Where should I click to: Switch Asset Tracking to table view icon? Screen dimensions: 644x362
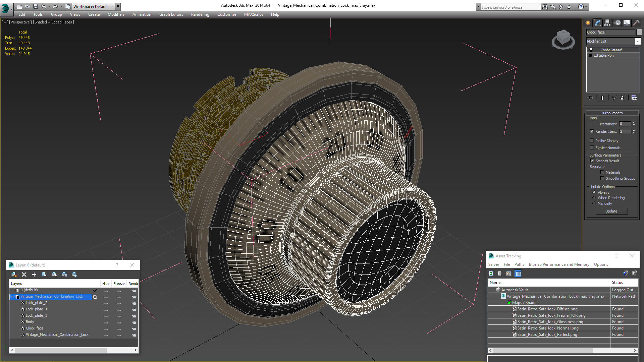(x=518, y=274)
